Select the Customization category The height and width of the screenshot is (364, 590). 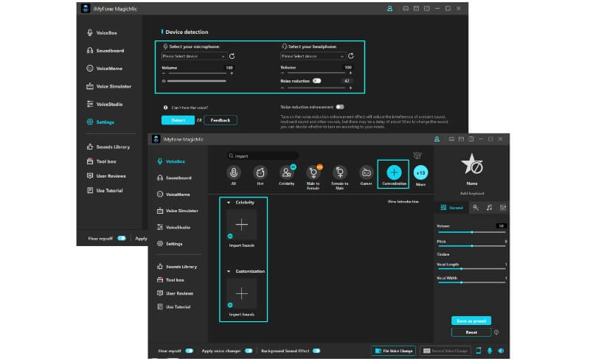(394, 174)
